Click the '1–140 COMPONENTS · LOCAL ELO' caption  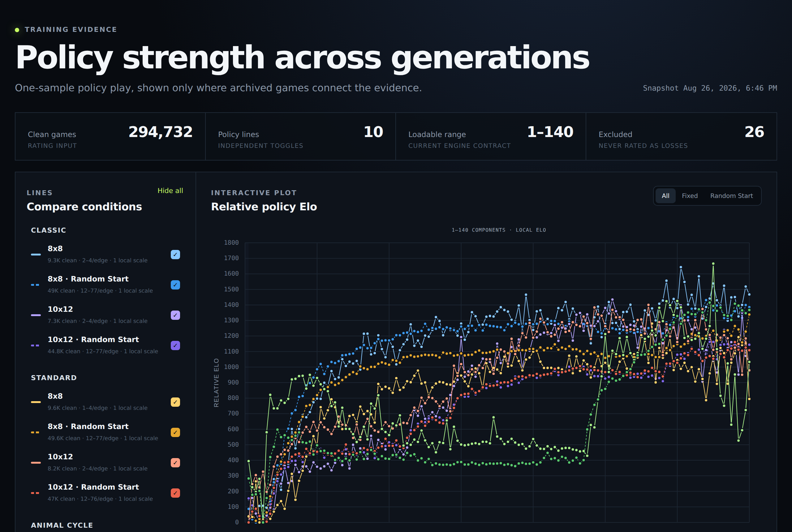pos(498,230)
